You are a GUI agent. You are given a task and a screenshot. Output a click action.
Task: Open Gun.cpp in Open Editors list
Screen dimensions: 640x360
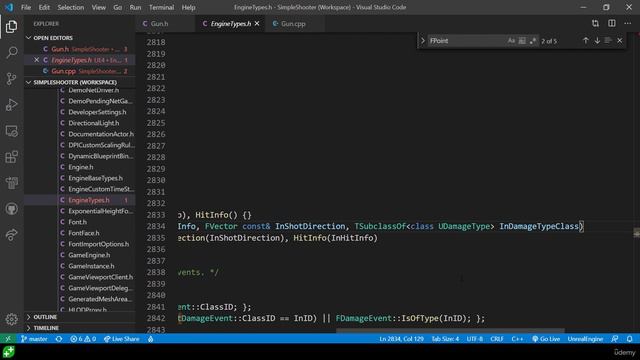80,71
